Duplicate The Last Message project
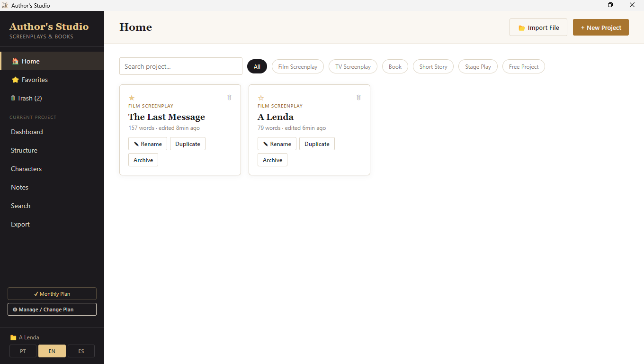Viewport: 644px width, 364px height. click(188, 144)
